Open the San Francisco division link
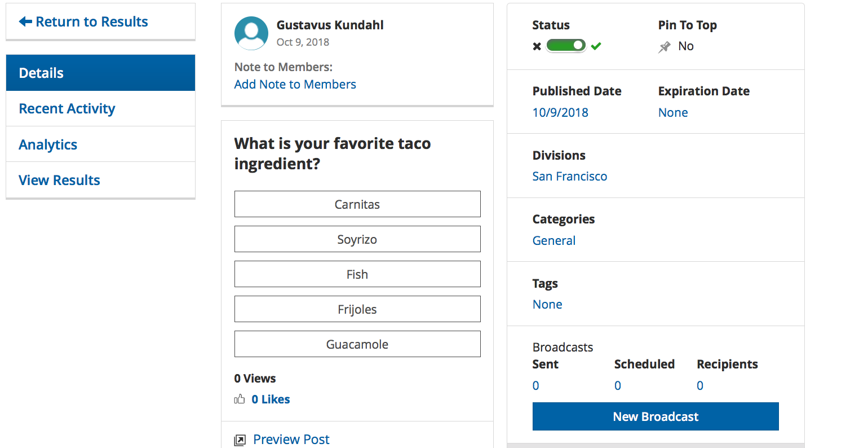 coord(570,176)
